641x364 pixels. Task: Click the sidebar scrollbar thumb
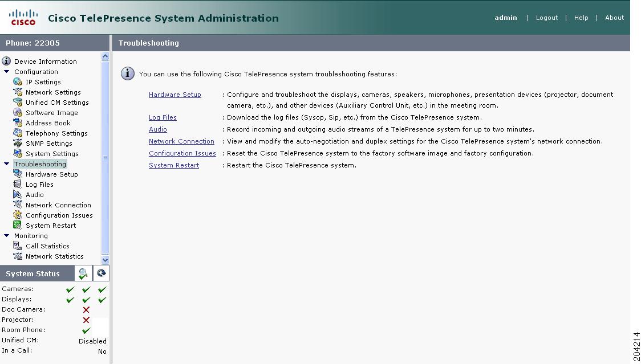point(105,158)
